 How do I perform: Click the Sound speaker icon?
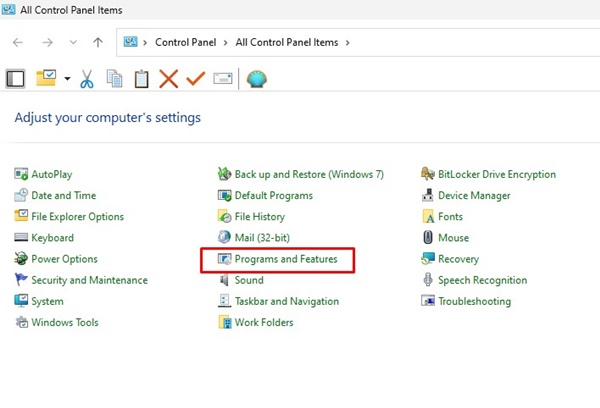224,280
